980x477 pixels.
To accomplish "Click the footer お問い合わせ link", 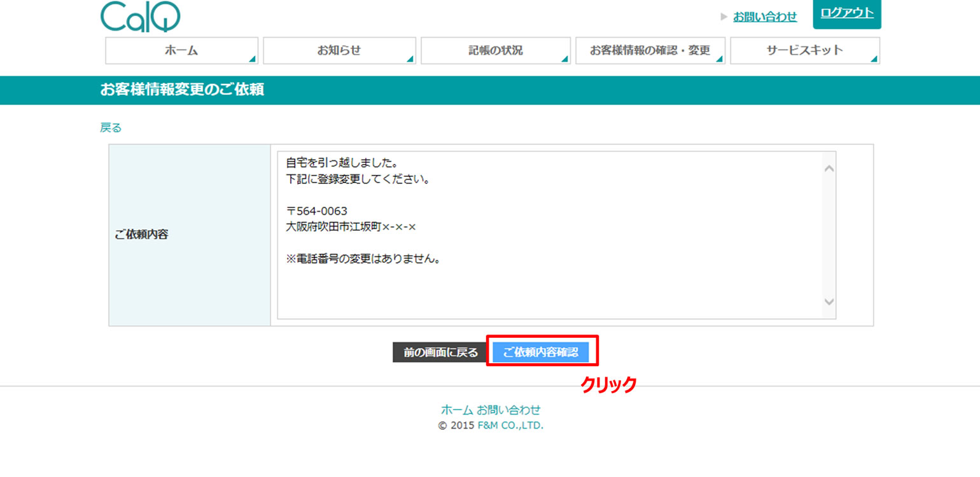I will tap(508, 410).
